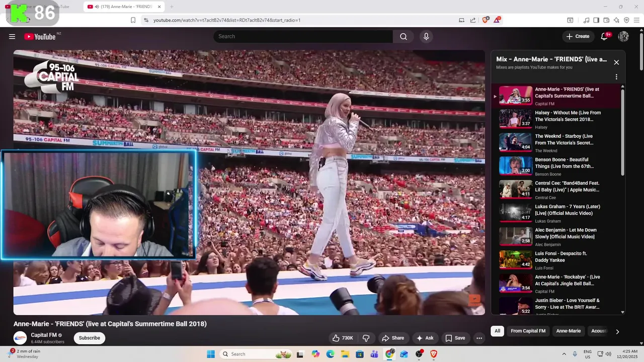The height and width of the screenshot is (362, 644).
Task: Select the Anne-Marie FRIENDS tab
Action: [123, 7]
